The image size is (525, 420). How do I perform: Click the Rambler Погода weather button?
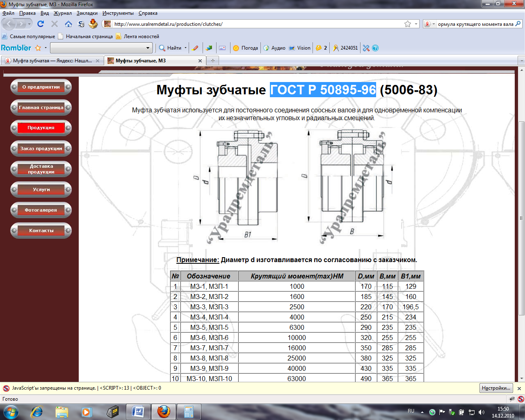pyautogui.click(x=245, y=48)
